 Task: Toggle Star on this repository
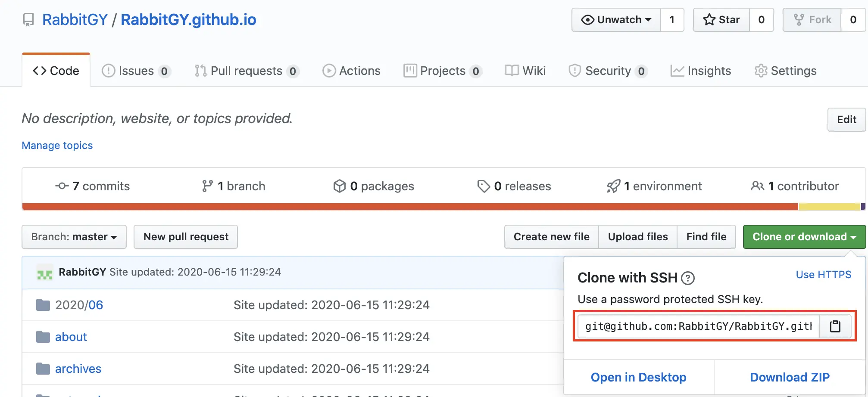[x=721, y=20]
